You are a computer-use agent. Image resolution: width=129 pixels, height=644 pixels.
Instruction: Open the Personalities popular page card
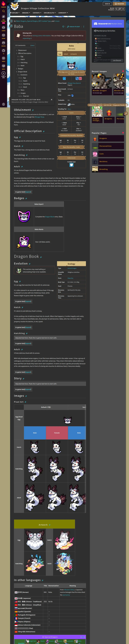pyautogui.click(x=108, y=146)
